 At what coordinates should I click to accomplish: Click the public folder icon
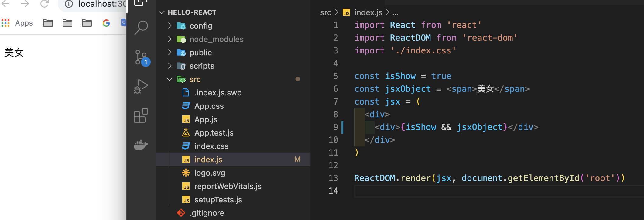(181, 53)
